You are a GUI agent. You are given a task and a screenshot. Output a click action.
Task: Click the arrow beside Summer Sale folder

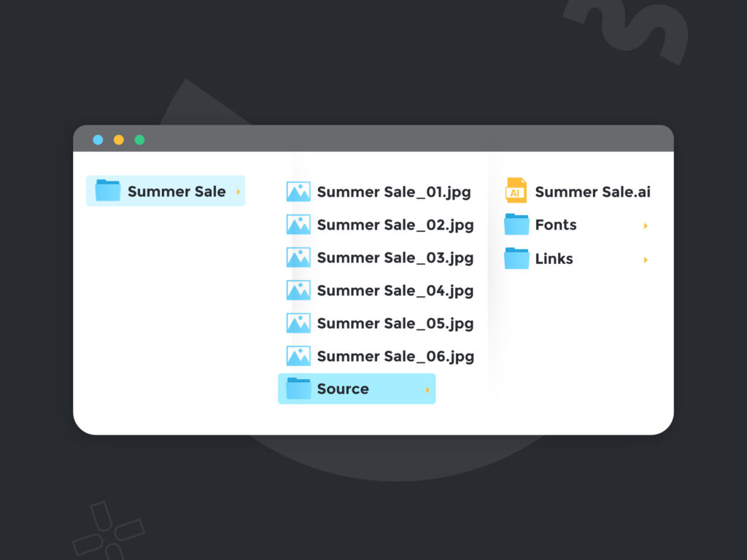(239, 192)
